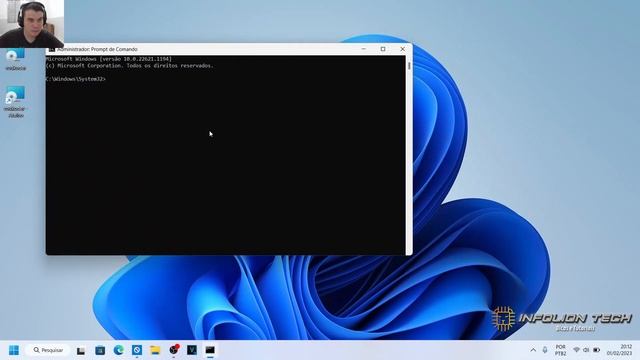Open Microsoft Edge from the taskbar
The height and width of the screenshot is (360, 640).
click(119, 350)
